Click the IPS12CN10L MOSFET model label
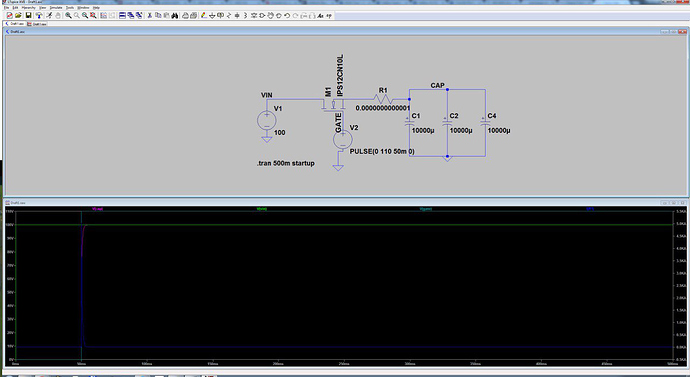The height and width of the screenshot is (377, 690). coord(339,75)
